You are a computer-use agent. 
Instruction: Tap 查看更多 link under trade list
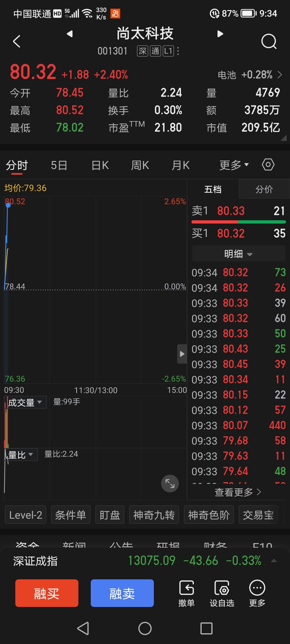pos(238,492)
